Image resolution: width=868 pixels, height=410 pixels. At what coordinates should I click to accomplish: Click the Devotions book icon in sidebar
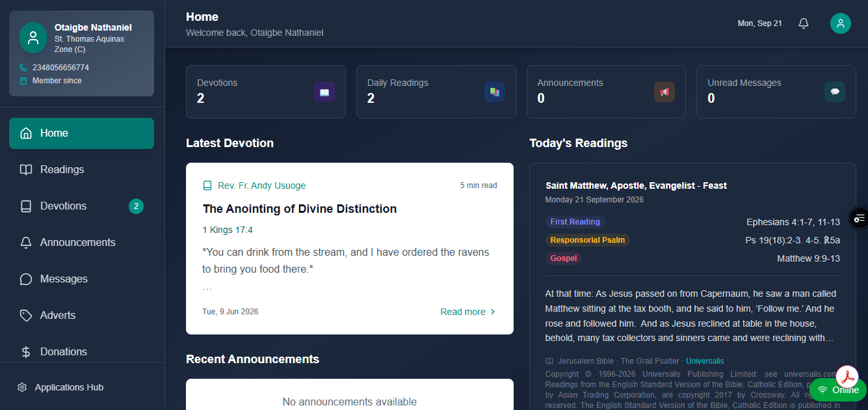[x=26, y=206]
